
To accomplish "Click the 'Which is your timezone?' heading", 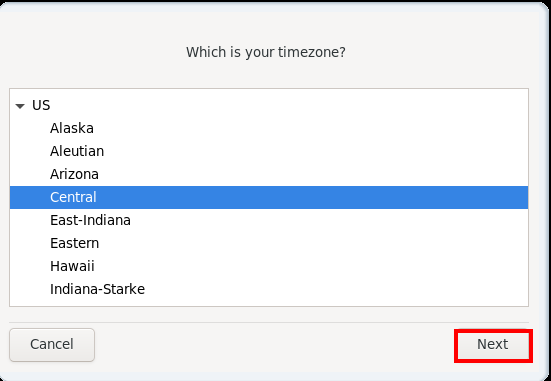I will [x=266, y=52].
